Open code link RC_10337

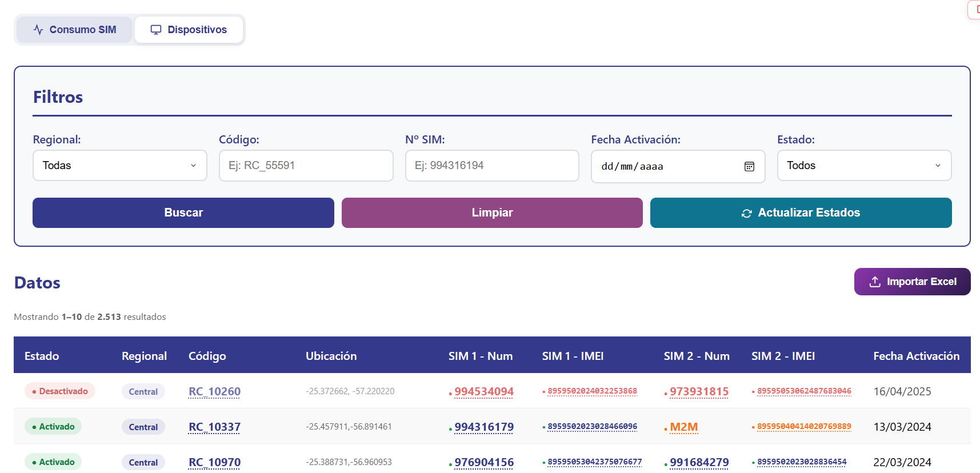click(214, 427)
